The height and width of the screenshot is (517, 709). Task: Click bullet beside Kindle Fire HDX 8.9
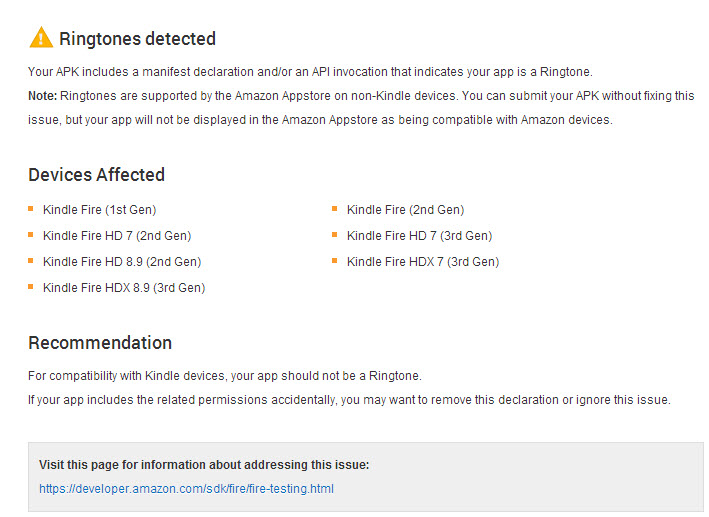coord(32,288)
